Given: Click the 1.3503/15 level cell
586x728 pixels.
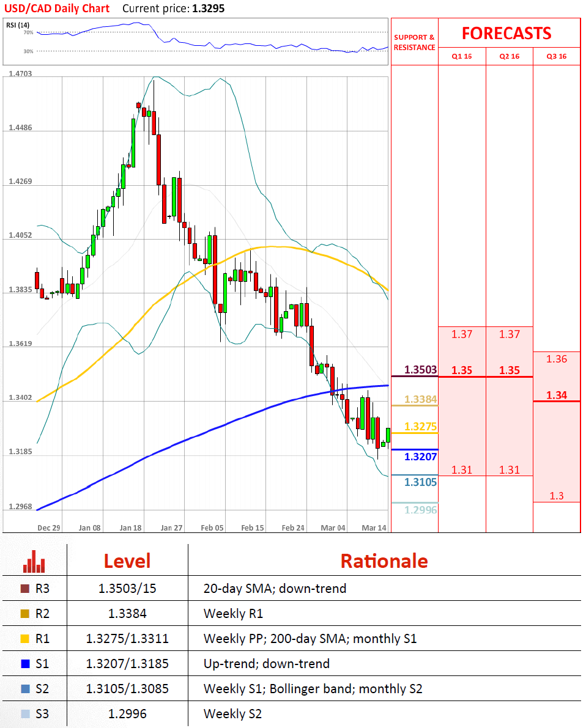Looking at the screenshot, I should pyautogui.click(x=127, y=589).
